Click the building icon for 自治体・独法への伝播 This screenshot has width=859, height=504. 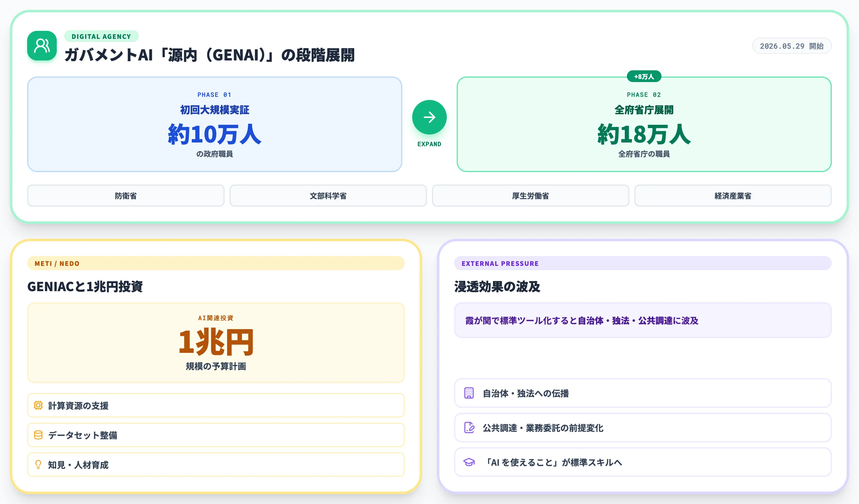[469, 393]
